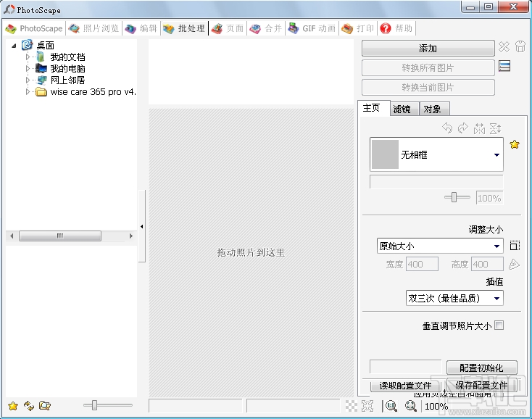
Task: Click the fit to window icon
Action: click(x=367, y=406)
